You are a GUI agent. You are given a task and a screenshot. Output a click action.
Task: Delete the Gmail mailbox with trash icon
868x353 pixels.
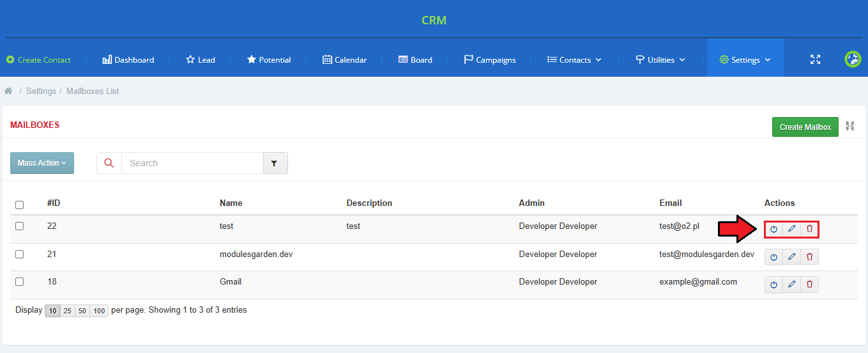coord(809,285)
